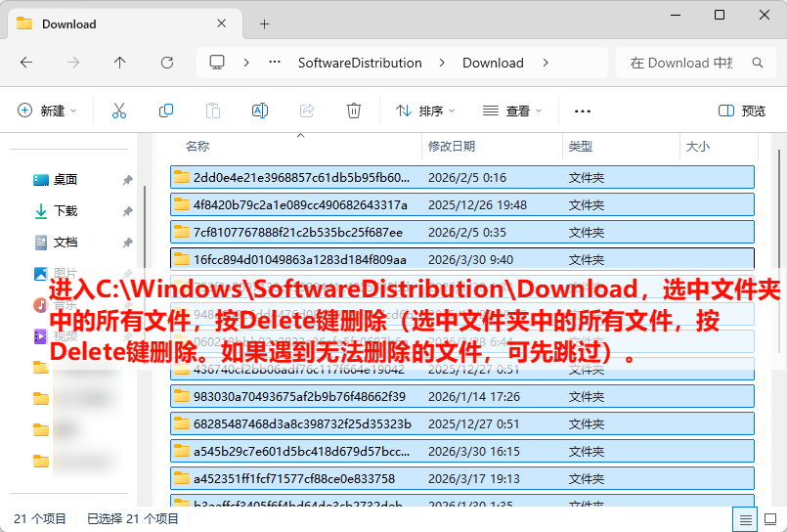Open Documents (文档) in sidebar

[65, 243]
